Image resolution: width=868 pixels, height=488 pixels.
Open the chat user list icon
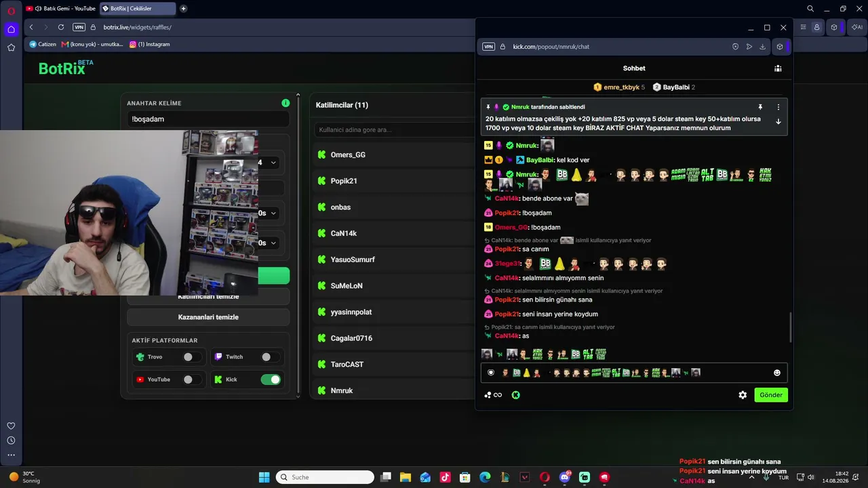pos(778,68)
